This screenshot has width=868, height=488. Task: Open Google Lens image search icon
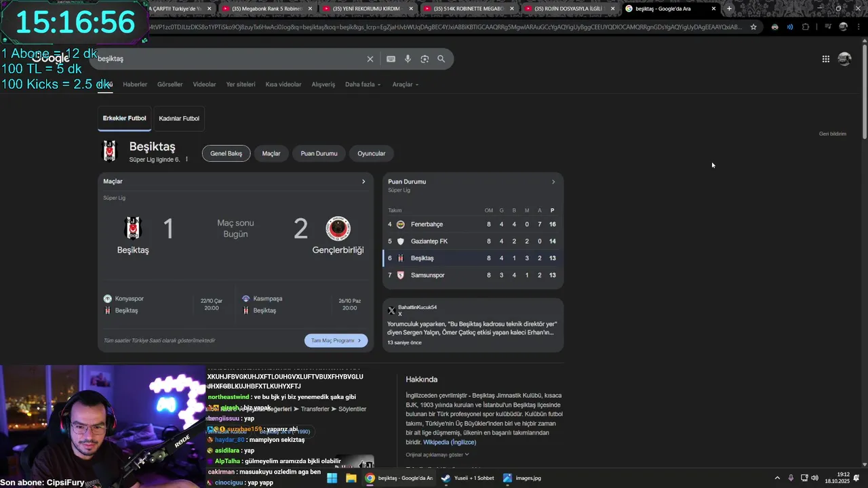425,59
